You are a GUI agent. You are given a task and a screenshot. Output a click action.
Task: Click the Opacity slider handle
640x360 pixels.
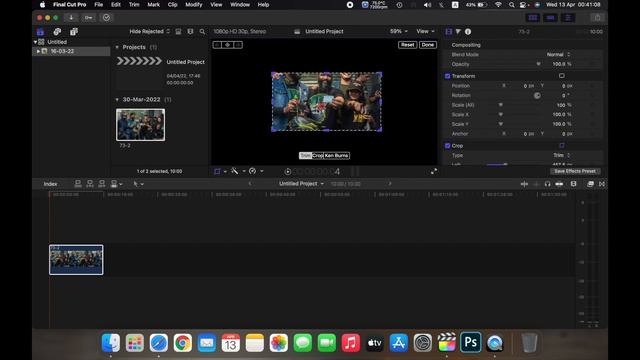pyautogui.click(x=538, y=64)
